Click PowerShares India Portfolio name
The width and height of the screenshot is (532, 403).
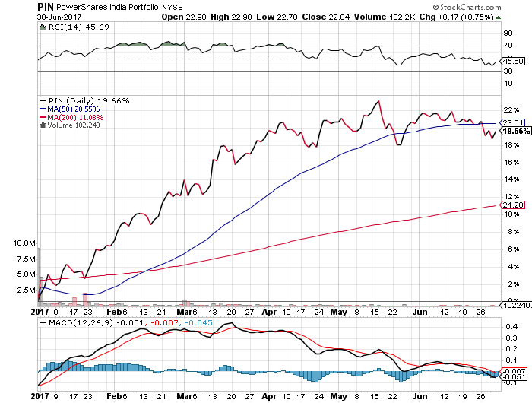pos(107,7)
